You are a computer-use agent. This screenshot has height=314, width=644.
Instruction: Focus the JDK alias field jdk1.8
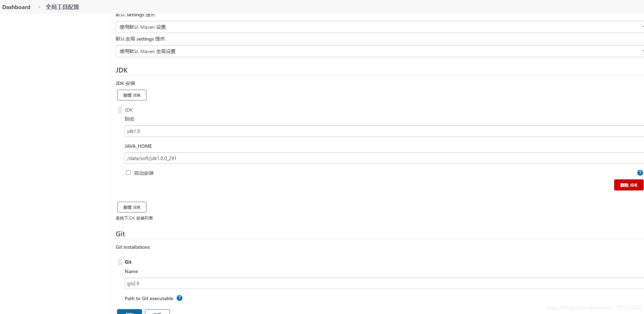[384, 131]
